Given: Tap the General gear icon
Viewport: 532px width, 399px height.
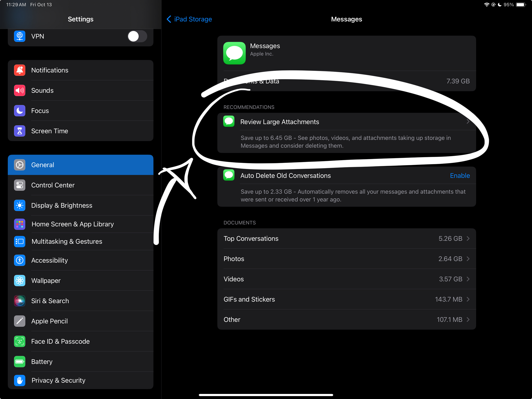Looking at the screenshot, I should click(x=19, y=165).
